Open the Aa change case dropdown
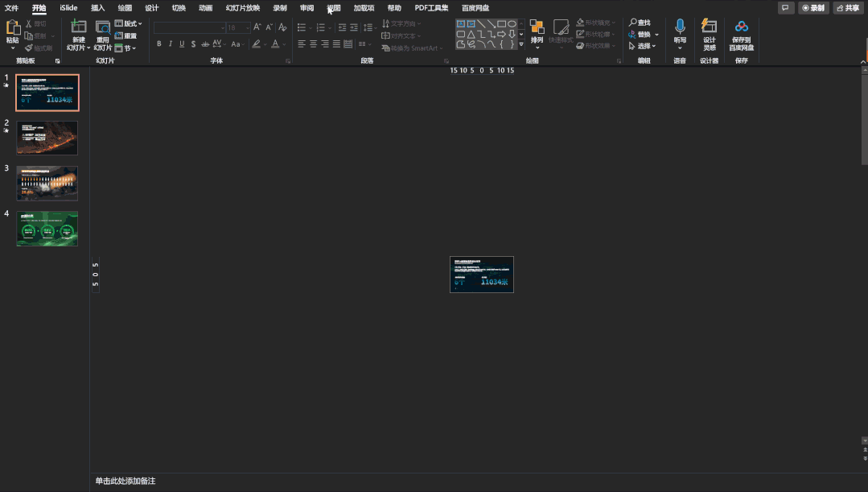The width and height of the screenshot is (868, 492). coord(237,43)
